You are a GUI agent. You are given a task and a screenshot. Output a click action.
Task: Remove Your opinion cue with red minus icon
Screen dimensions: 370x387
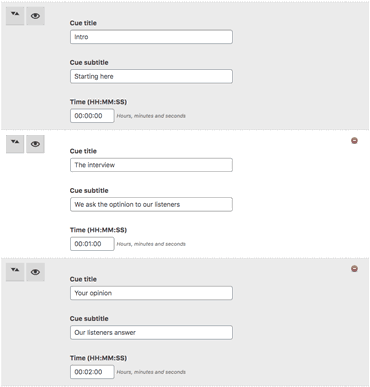[354, 268]
